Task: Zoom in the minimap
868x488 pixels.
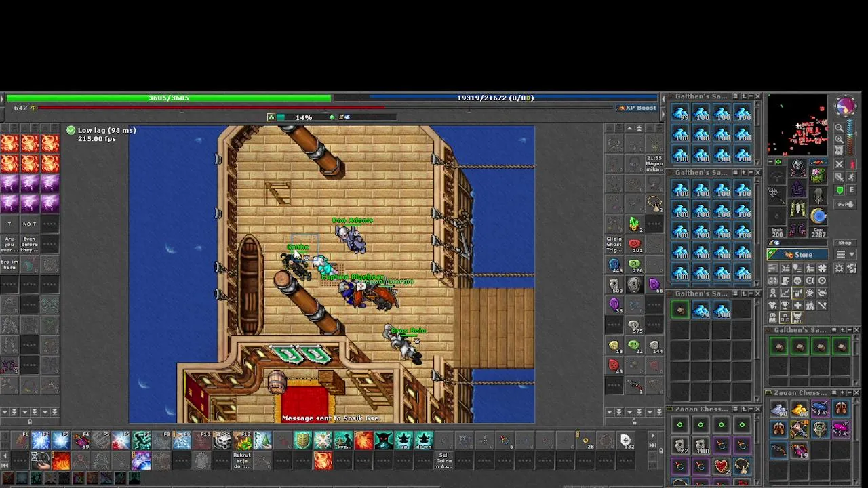Action: 840,140
